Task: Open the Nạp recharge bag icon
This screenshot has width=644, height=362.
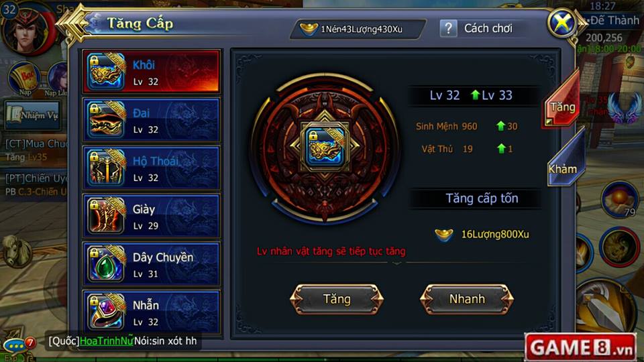Action: (x=25, y=79)
